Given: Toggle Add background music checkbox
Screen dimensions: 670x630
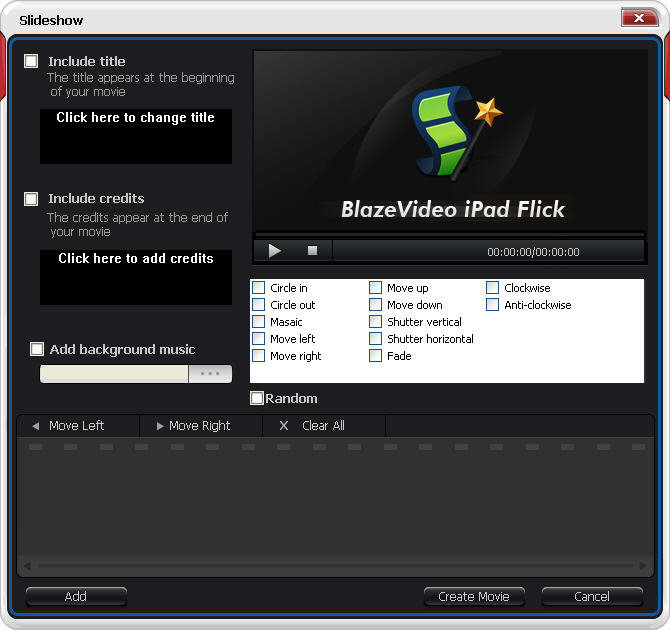Looking at the screenshot, I should [37, 349].
